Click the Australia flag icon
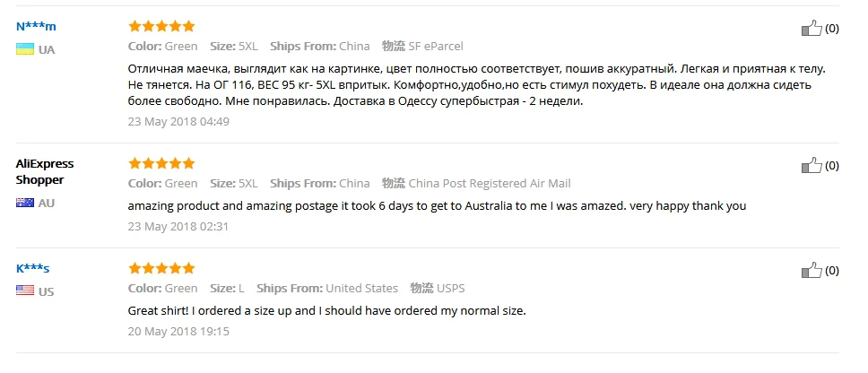Viewport: 868px width, 373px height. click(x=25, y=203)
